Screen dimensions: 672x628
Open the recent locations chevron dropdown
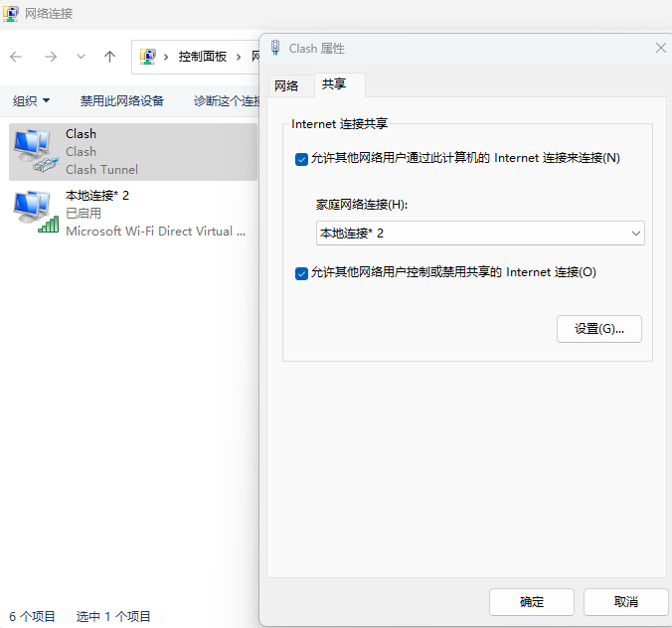(x=81, y=57)
